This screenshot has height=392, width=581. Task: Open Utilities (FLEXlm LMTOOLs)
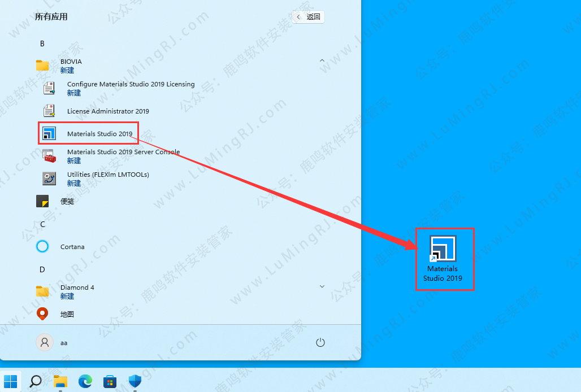click(x=107, y=178)
